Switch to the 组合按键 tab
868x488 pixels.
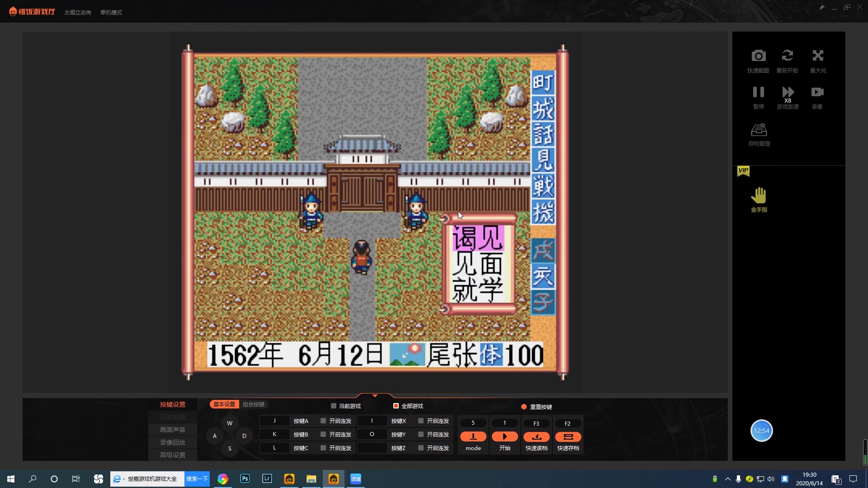(254, 404)
